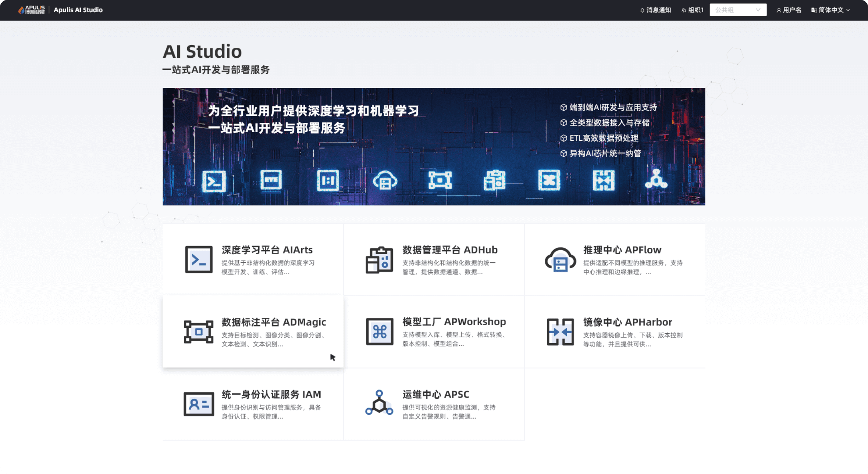Expand the 简体中文 language chevron
Image resolution: width=868 pixels, height=474 pixels.
(x=848, y=10)
